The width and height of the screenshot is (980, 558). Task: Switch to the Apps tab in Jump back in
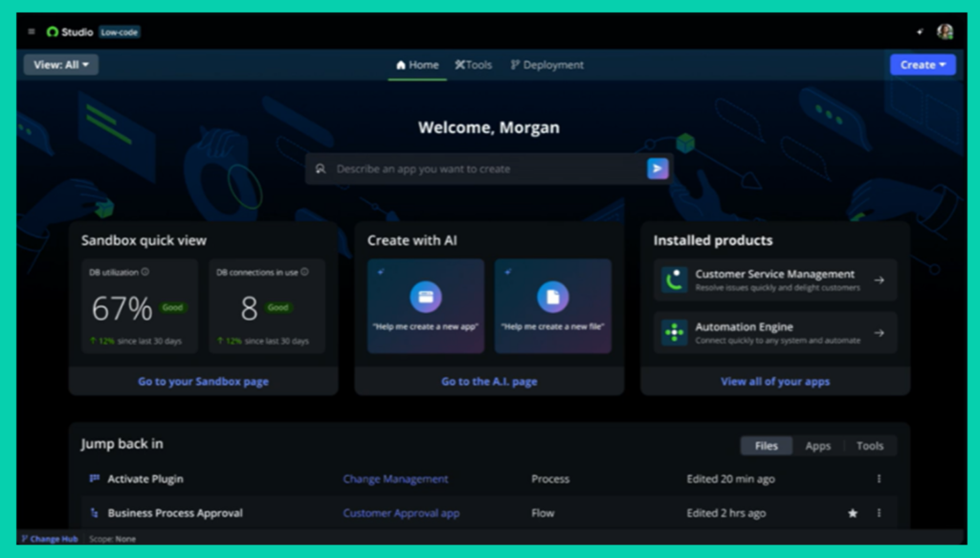pos(818,445)
